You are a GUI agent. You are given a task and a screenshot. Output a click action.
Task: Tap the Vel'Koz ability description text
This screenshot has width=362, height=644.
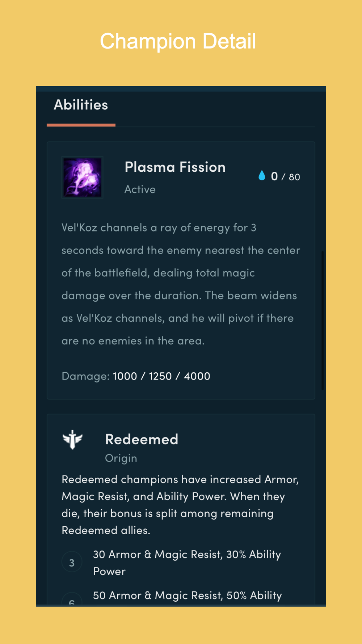point(181,284)
